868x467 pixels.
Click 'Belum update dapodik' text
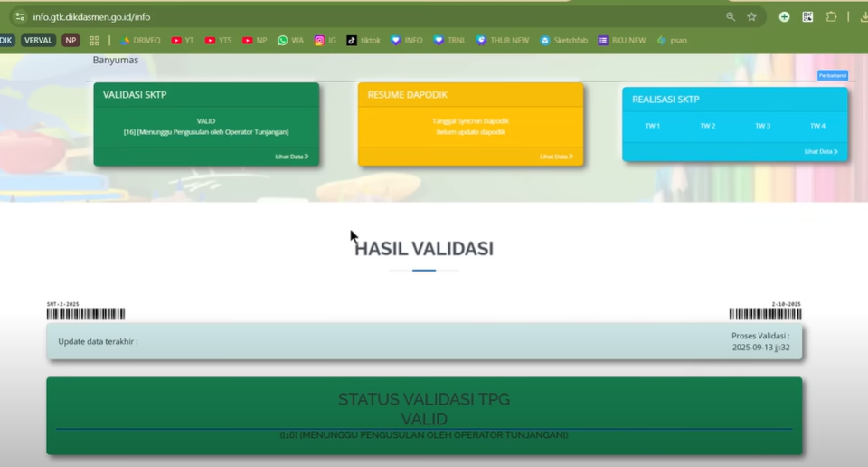pyautogui.click(x=470, y=132)
